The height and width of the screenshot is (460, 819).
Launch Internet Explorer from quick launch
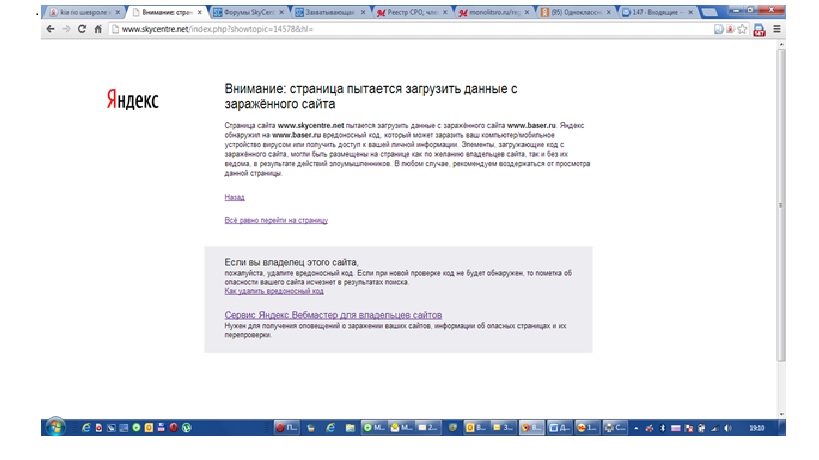pyautogui.click(x=86, y=428)
